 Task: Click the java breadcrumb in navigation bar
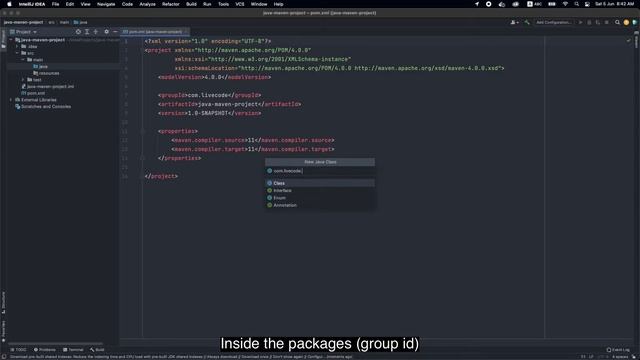pos(80,22)
